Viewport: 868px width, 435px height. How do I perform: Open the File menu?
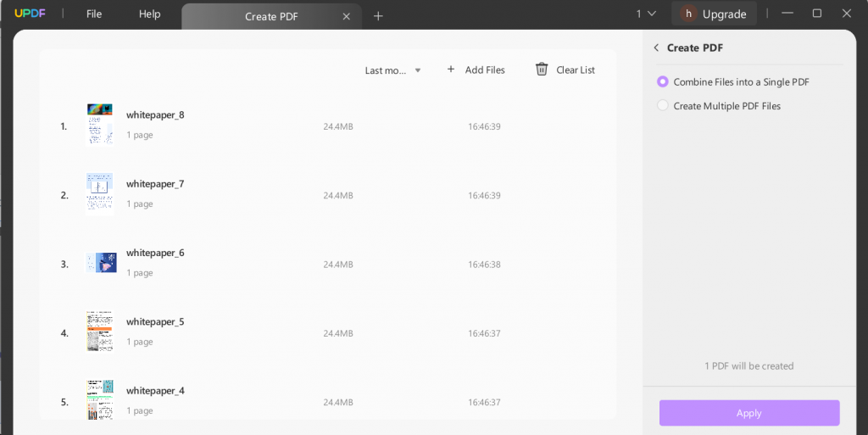(x=94, y=14)
